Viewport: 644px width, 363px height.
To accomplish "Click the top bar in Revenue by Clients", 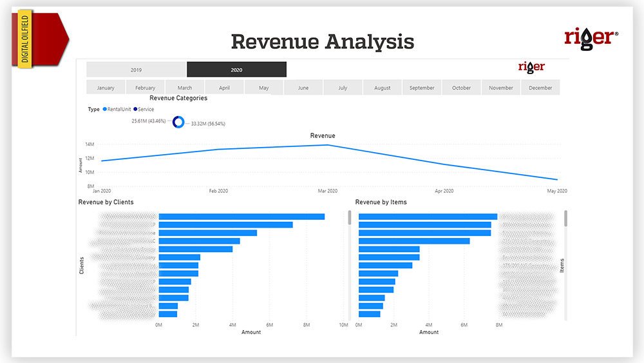I will coord(241,217).
